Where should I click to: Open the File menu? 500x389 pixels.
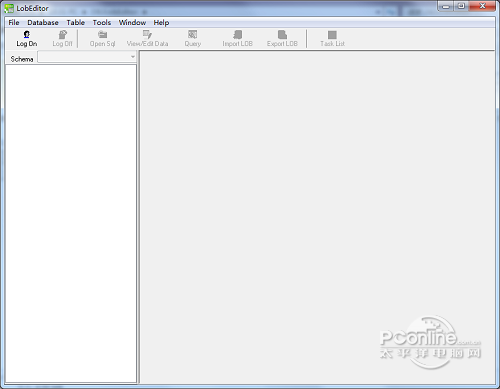coord(14,23)
